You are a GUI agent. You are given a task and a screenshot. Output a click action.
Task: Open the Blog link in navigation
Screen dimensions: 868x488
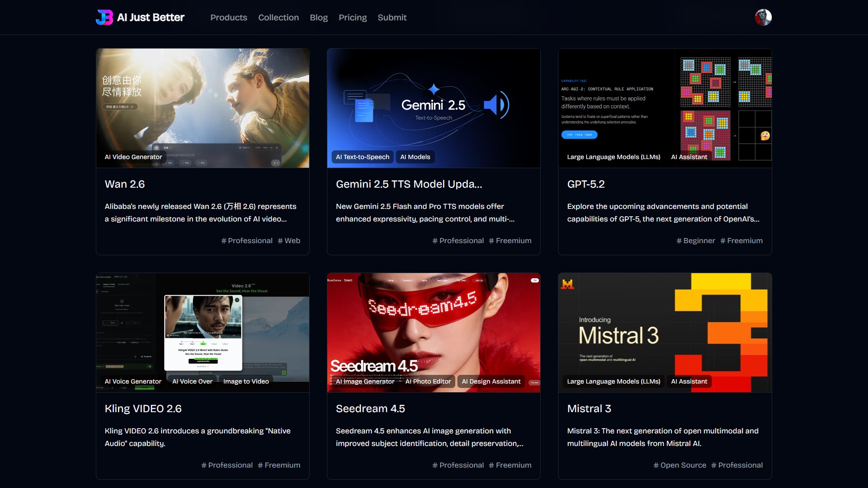tap(319, 17)
